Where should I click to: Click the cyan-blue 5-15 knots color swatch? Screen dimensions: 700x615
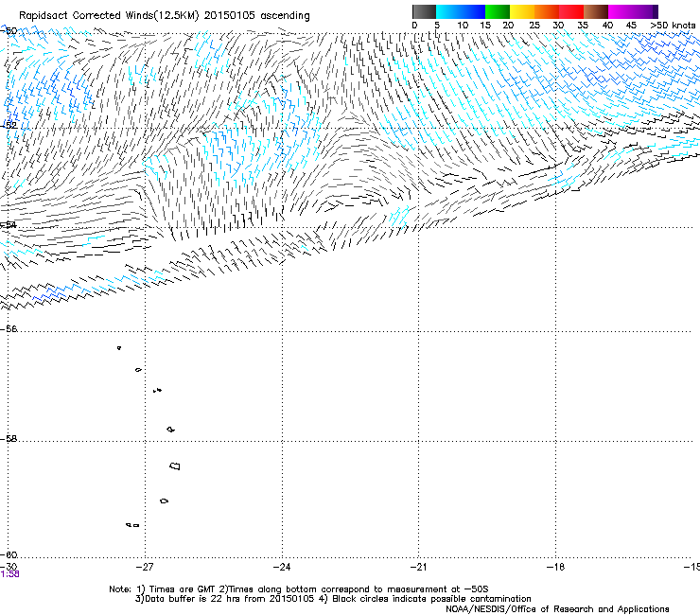click(x=461, y=11)
